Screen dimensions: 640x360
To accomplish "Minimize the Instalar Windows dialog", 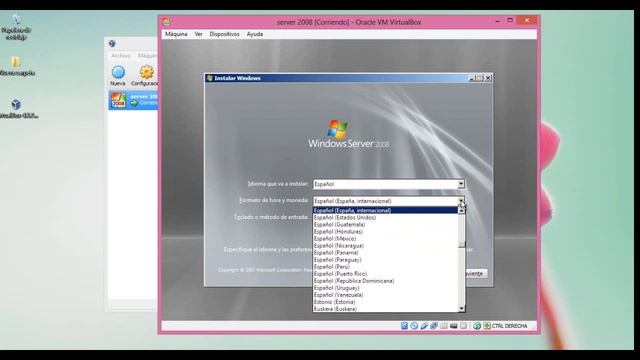I will point(472,78).
